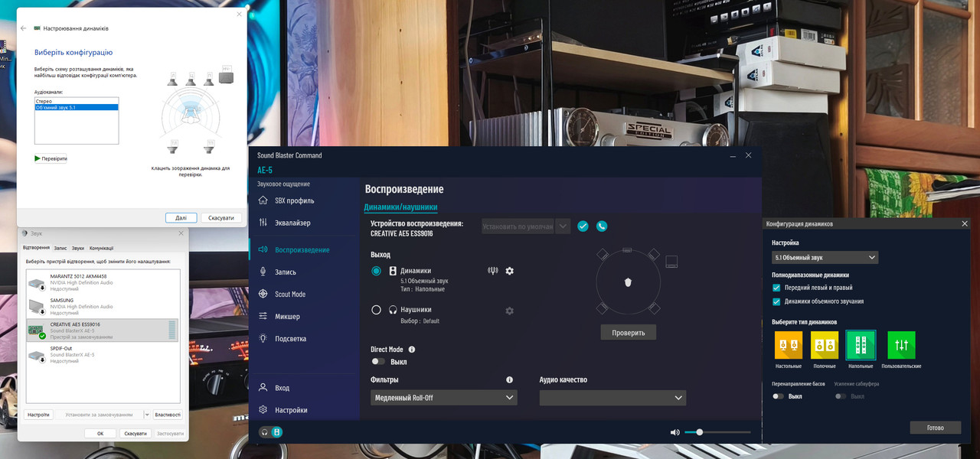Click the master volume speaker icon
Image resolution: width=980 pixels, height=459 pixels.
(675, 432)
